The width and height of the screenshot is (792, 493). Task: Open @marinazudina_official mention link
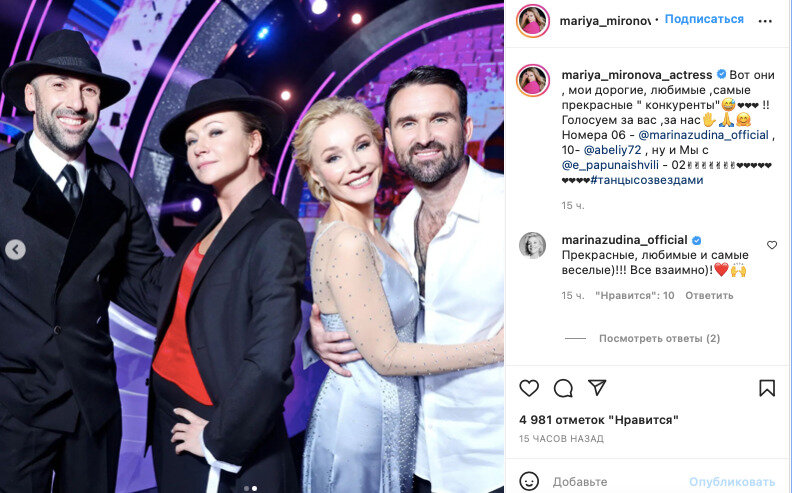(703, 135)
